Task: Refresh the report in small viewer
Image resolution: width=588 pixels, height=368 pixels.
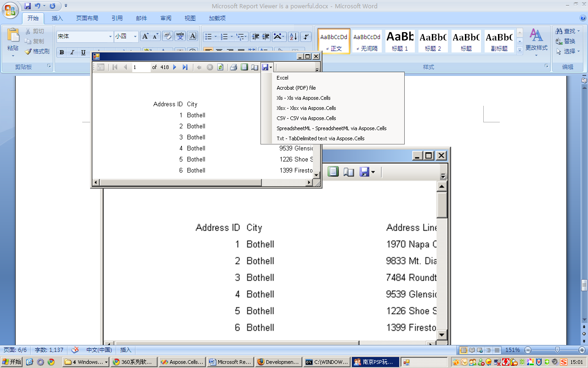Action: 220,67
